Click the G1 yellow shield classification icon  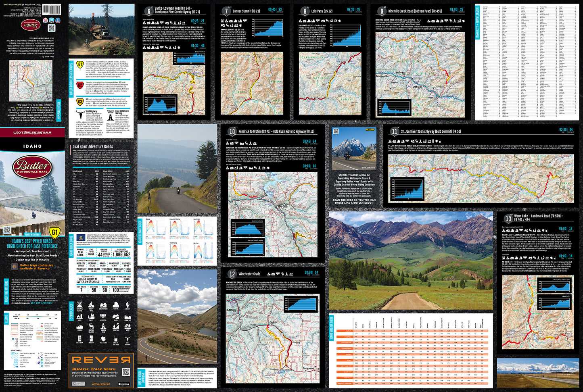tap(80, 65)
